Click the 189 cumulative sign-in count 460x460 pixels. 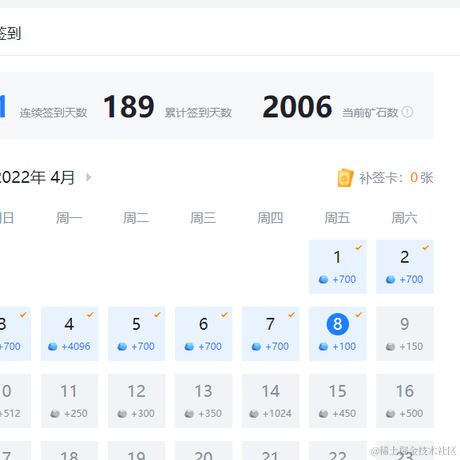(129, 107)
